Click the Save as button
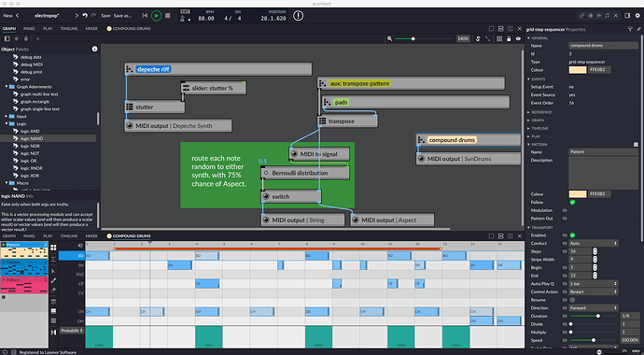The image size is (644, 355). click(122, 16)
